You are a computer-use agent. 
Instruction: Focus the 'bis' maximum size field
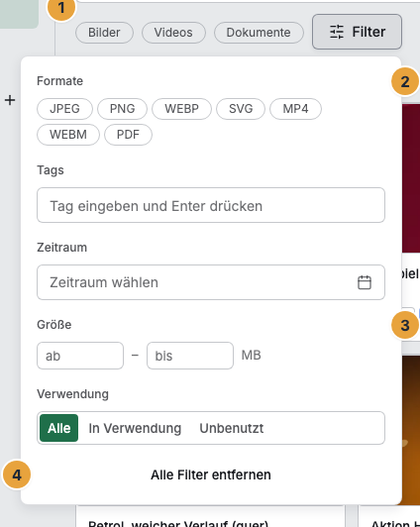190,356
